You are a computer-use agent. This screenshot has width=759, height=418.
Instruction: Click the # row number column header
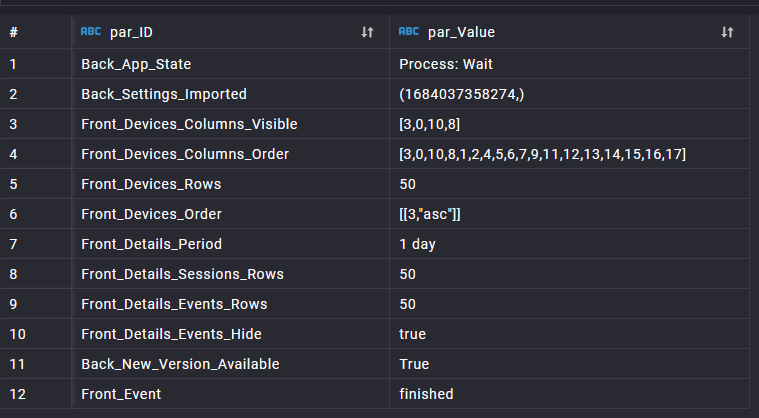14,33
